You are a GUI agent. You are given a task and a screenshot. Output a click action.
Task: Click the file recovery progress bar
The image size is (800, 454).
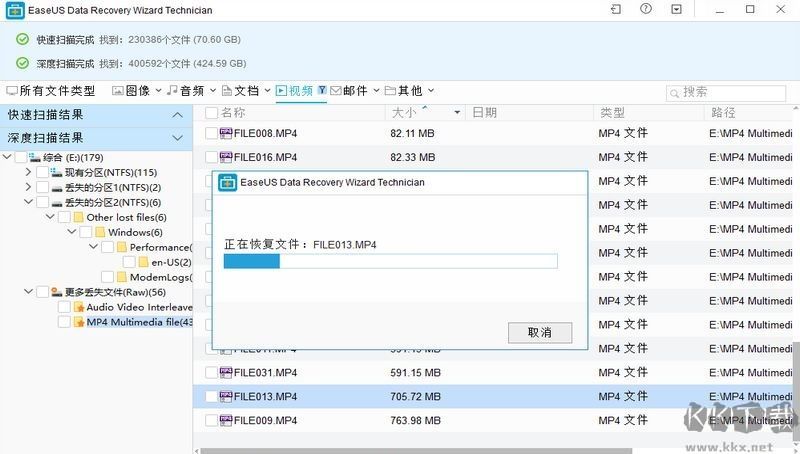390,261
